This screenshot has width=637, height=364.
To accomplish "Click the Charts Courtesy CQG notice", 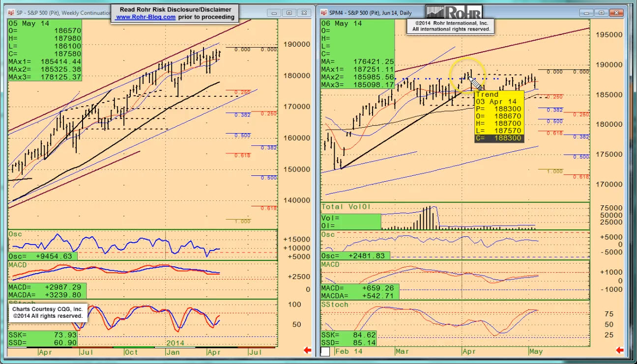I will click(48, 312).
